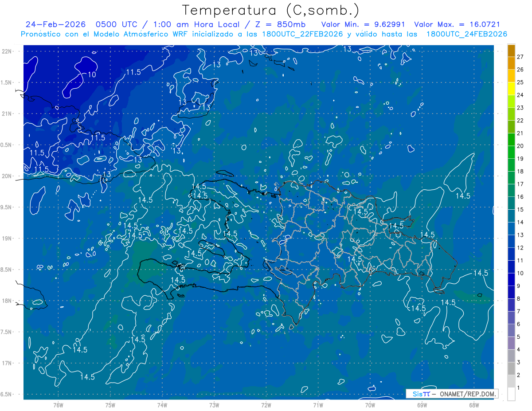Select the '75W' longitude label
Screen dimensions: 532x411
(110, 405)
